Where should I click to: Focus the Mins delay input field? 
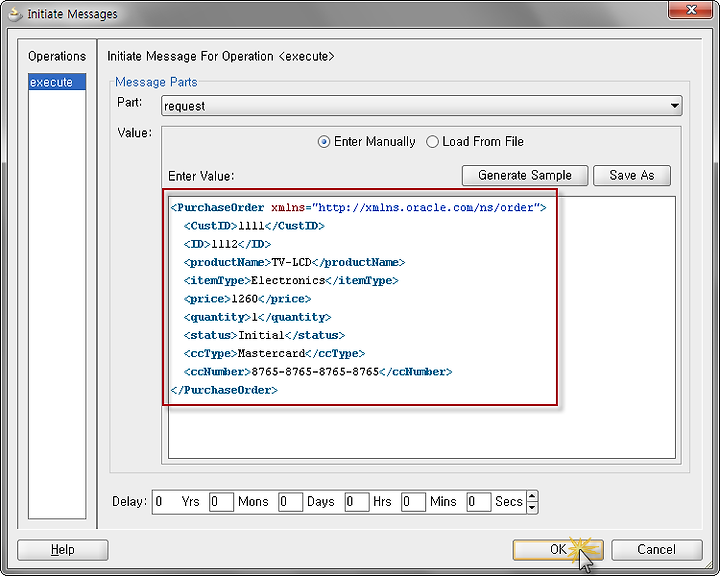[413, 502]
